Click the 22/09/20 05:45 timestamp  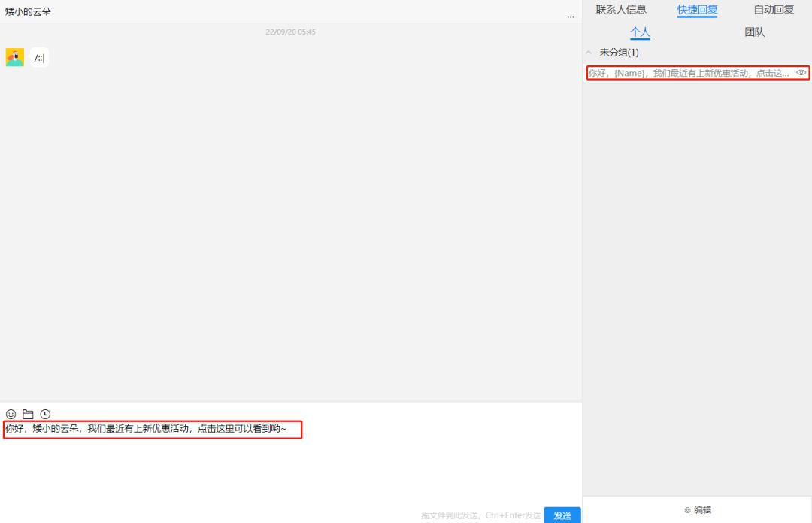click(x=290, y=32)
